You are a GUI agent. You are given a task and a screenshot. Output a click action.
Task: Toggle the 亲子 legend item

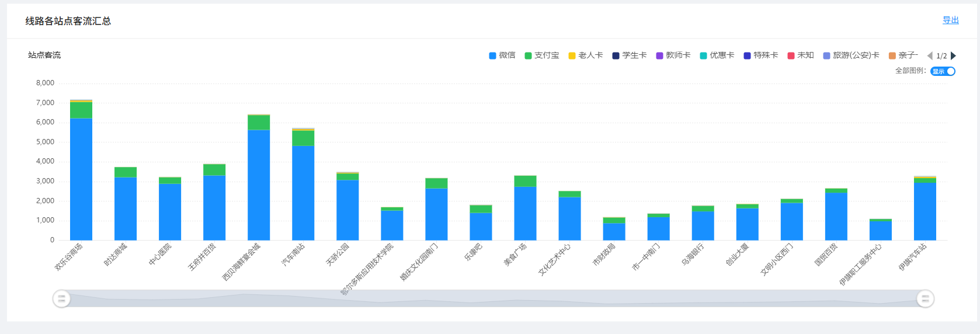tap(903, 55)
